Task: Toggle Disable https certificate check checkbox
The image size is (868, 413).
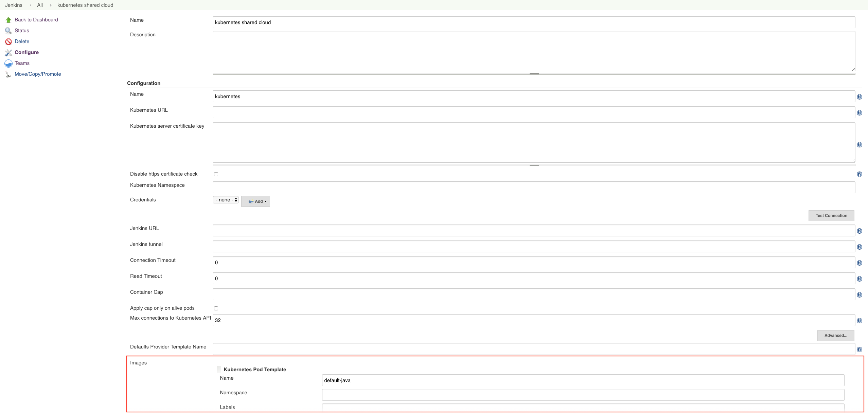Action: [216, 174]
